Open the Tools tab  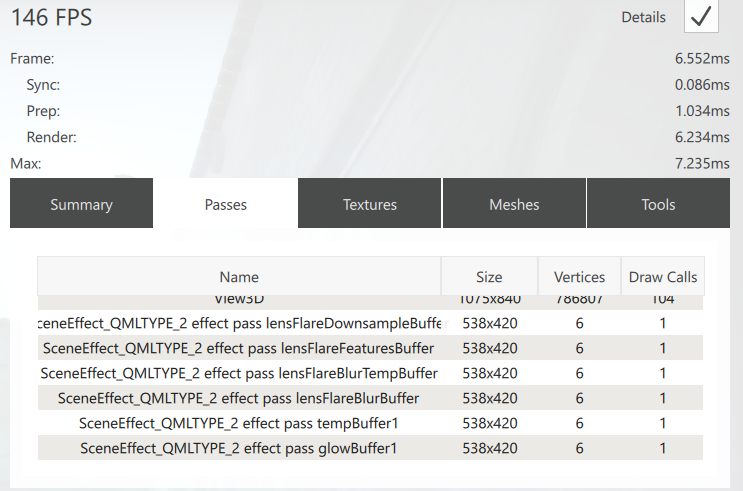click(658, 204)
